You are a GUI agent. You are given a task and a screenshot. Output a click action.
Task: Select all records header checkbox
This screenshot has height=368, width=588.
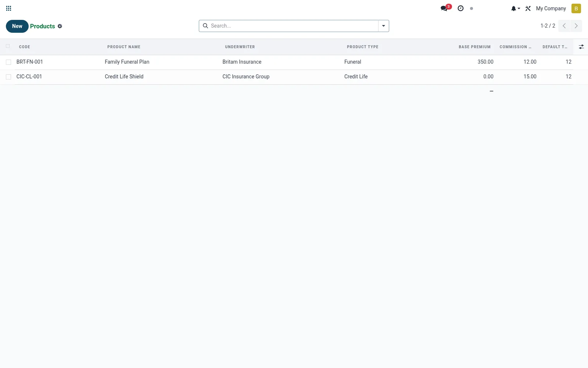pyautogui.click(x=8, y=46)
